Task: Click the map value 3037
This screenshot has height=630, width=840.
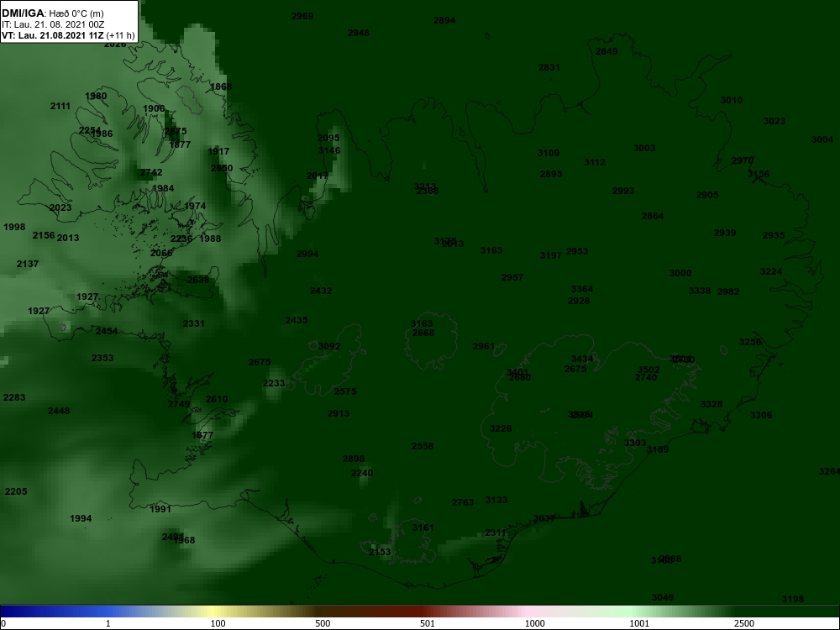Action: (544, 518)
